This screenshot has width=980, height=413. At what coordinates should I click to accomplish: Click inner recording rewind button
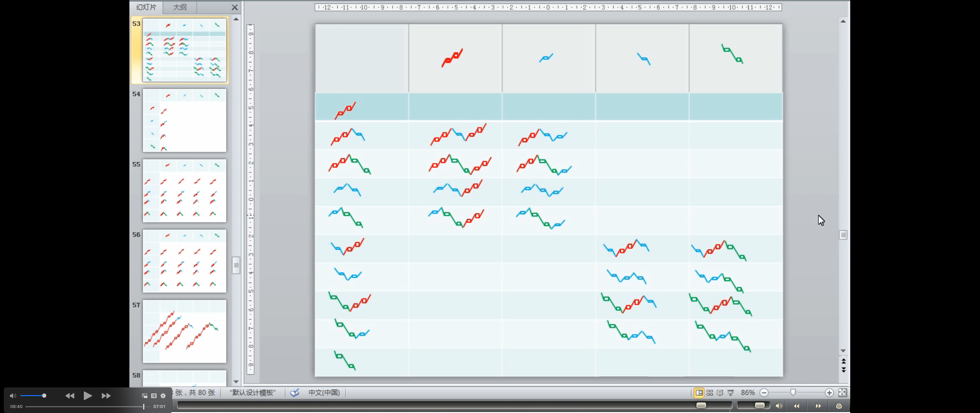796,406
